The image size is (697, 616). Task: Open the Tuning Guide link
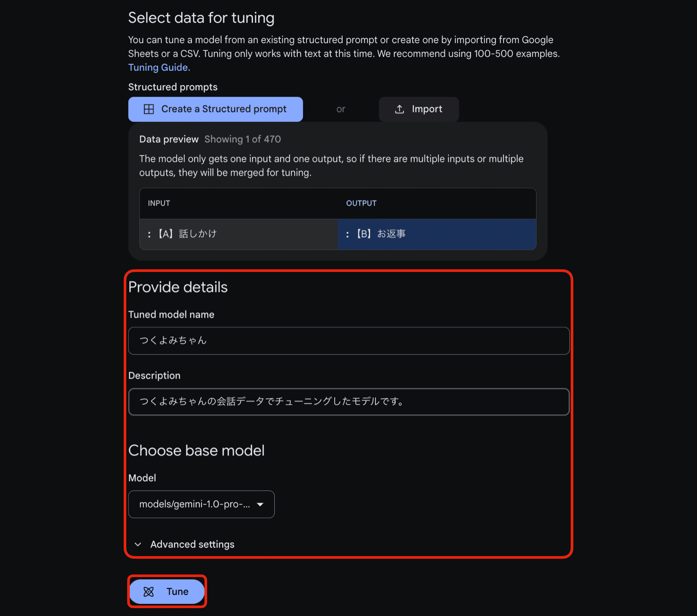(x=159, y=67)
